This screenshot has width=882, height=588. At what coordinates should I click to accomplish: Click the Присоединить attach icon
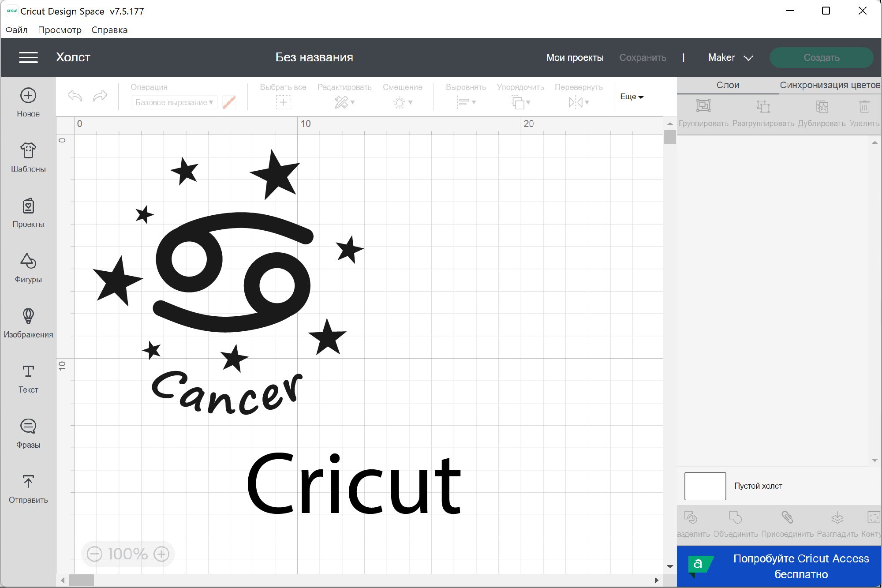coord(787,517)
